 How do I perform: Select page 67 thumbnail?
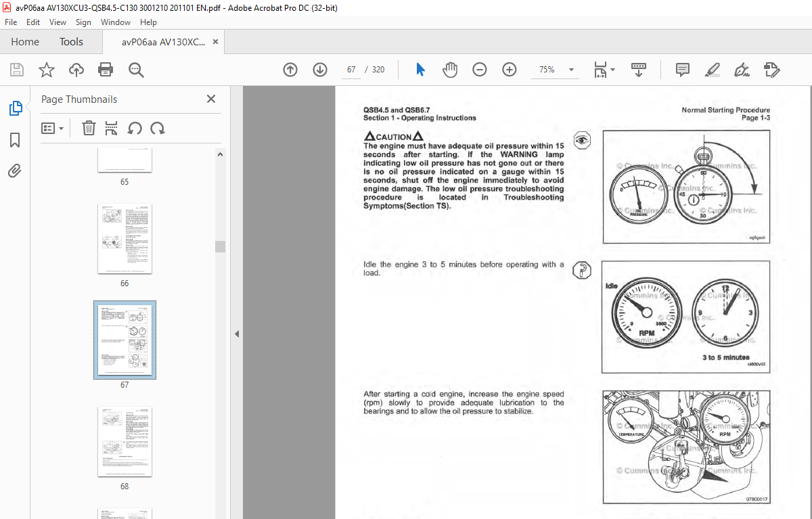(125, 340)
